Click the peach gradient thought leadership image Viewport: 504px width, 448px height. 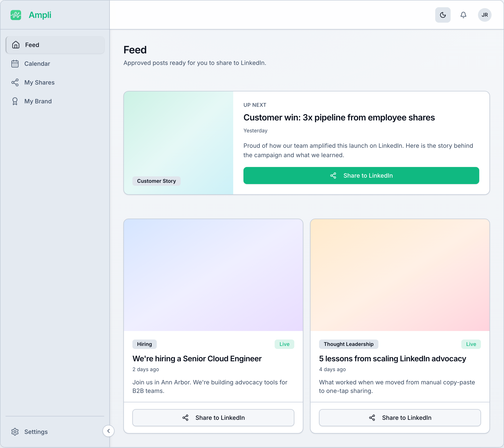point(400,275)
